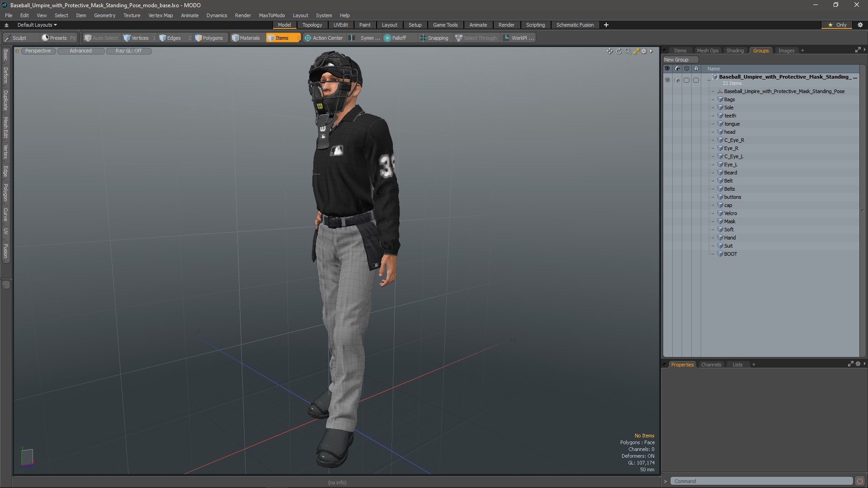Open the File menu
The height and width of the screenshot is (488, 868).
[x=9, y=15]
